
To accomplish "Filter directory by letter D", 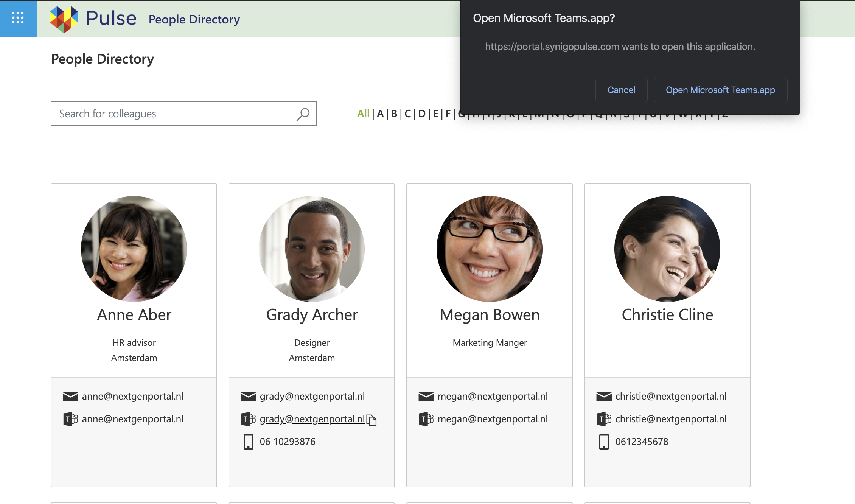I will (422, 114).
